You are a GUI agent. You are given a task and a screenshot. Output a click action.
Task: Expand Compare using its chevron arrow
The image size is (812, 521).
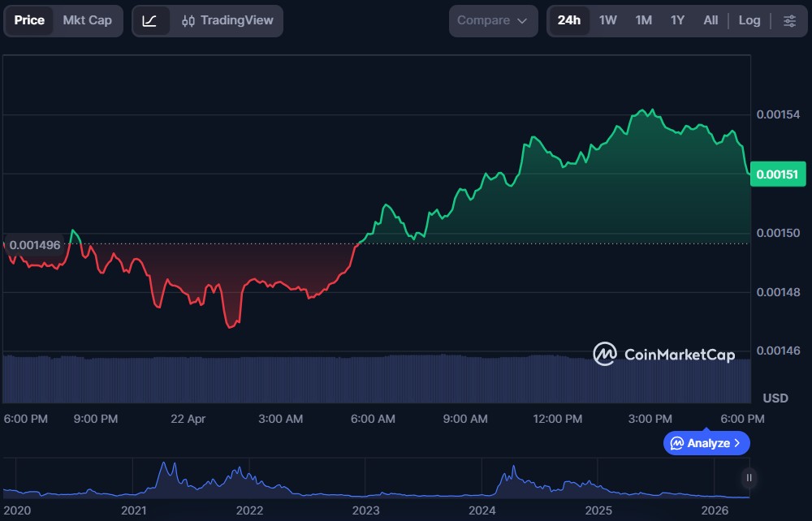[x=522, y=20]
